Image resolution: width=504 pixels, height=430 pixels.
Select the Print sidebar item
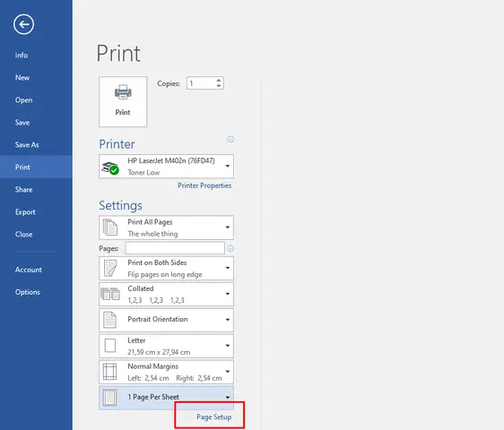(x=36, y=167)
